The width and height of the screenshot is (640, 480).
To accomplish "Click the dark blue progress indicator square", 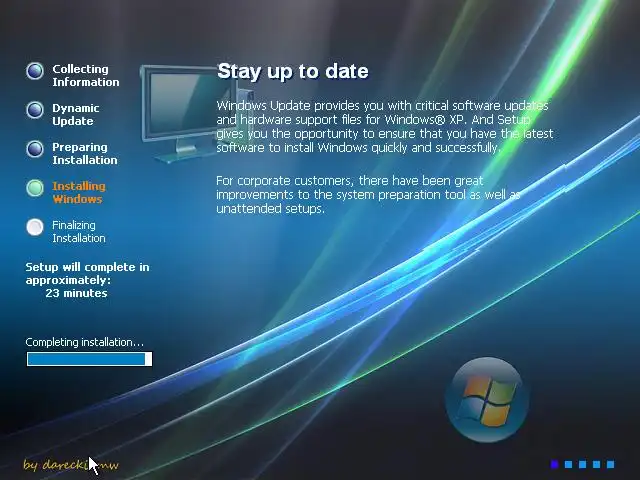I will pos(554,464).
